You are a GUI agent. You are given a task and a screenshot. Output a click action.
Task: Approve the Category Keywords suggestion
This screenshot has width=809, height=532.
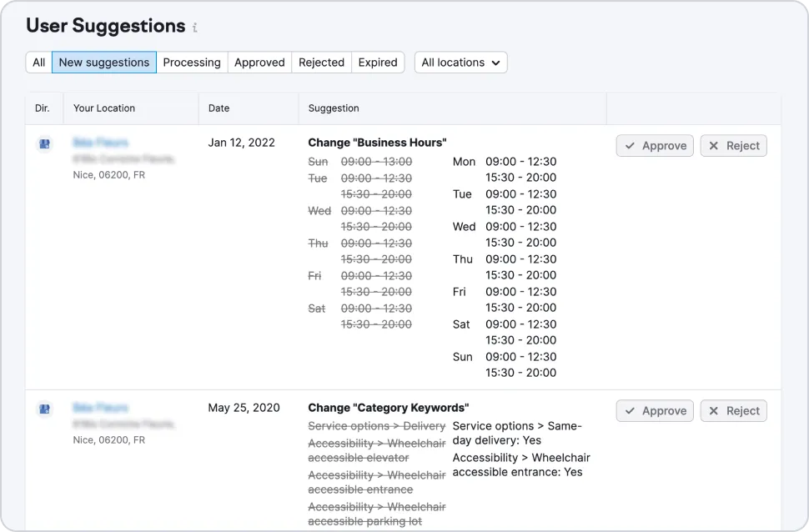point(655,411)
